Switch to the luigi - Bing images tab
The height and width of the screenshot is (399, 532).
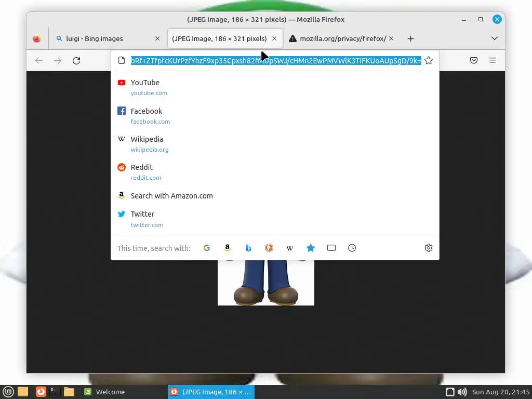(x=107, y=38)
